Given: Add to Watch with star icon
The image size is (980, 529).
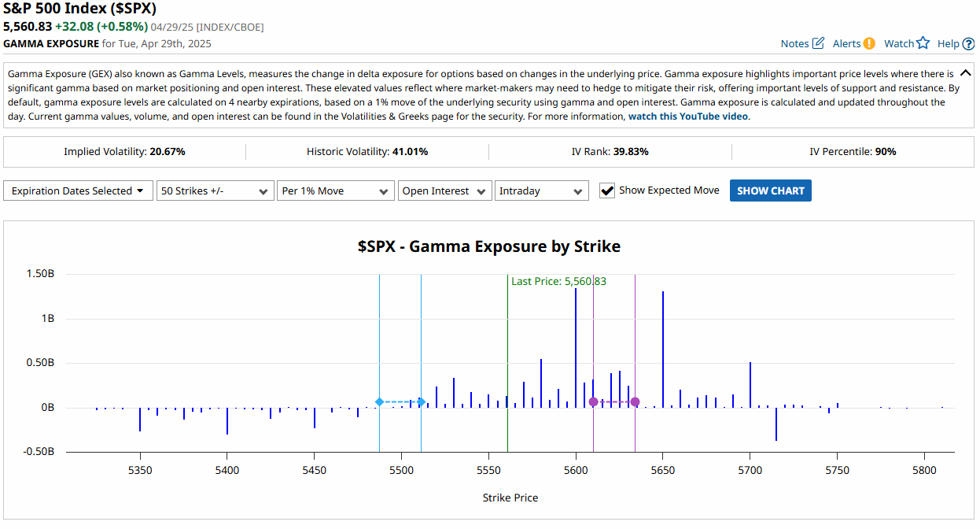Looking at the screenshot, I should pyautogui.click(x=923, y=43).
